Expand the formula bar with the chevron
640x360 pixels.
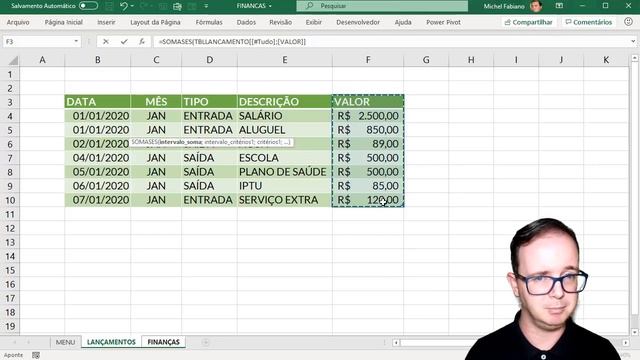pyautogui.click(x=633, y=41)
